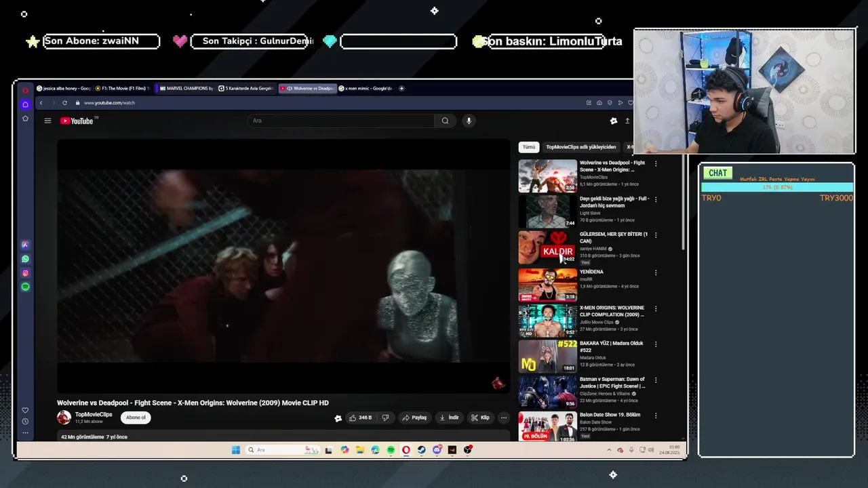The height and width of the screenshot is (488, 868).
Task: Create a clip with the Klip button
Action: (x=480, y=418)
